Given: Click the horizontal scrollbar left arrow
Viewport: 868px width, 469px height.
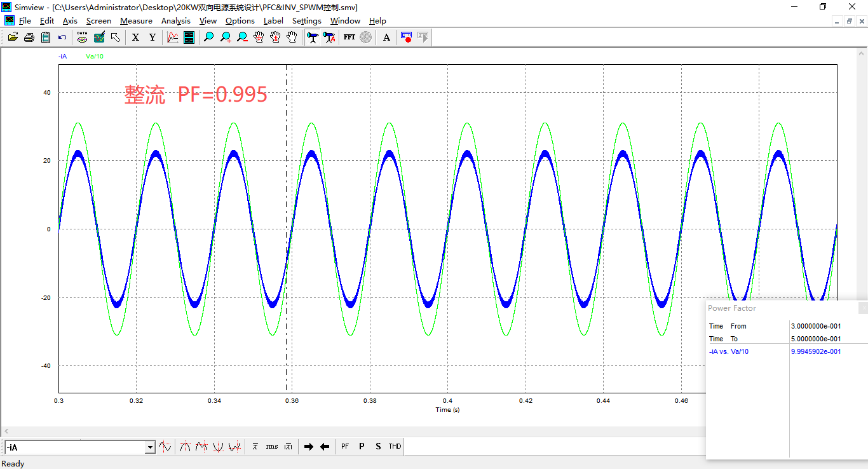Looking at the screenshot, I should (6, 431).
